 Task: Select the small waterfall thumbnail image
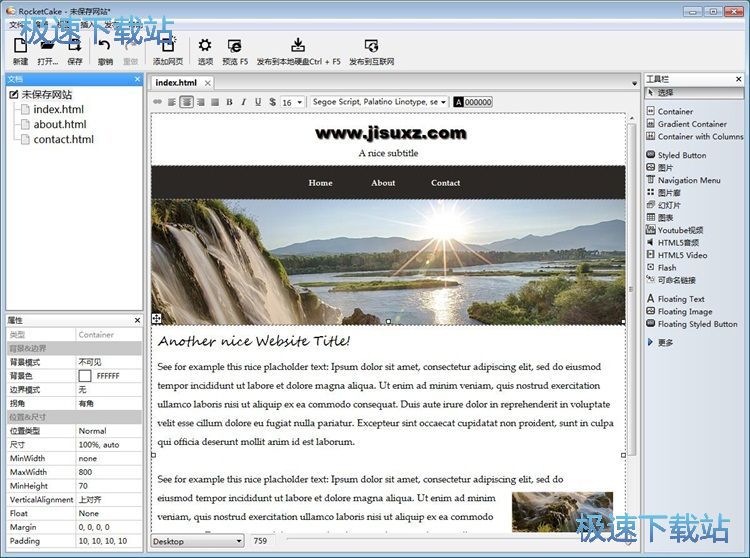click(562, 512)
